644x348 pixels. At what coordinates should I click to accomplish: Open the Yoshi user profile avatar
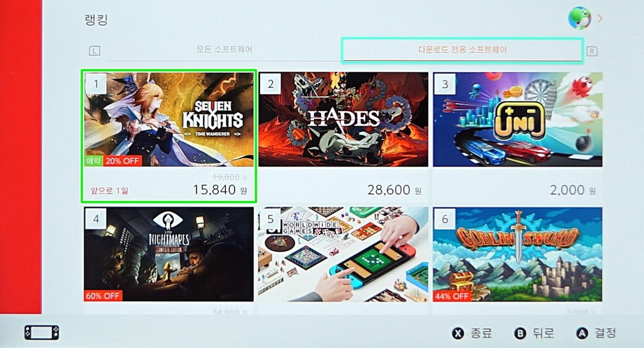point(579,18)
